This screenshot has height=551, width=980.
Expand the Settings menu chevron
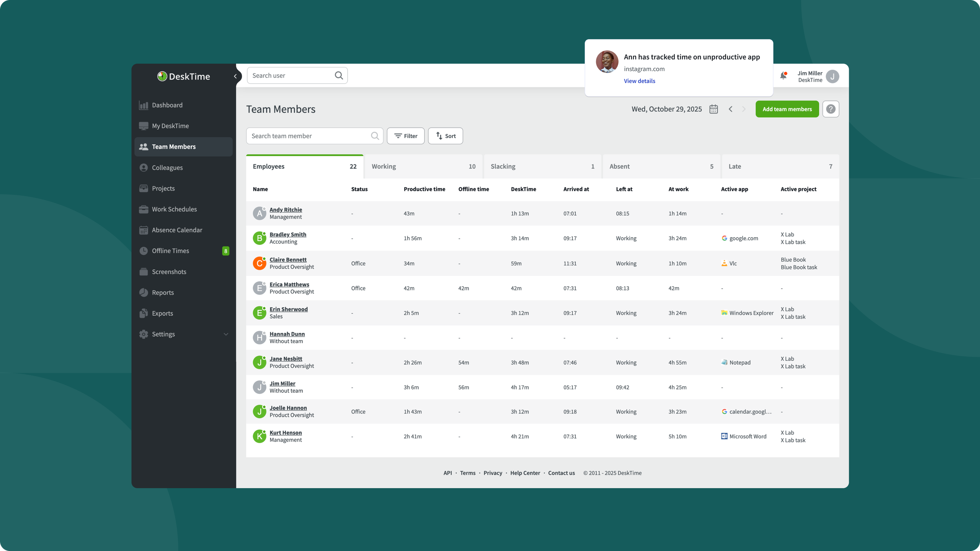(226, 334)
